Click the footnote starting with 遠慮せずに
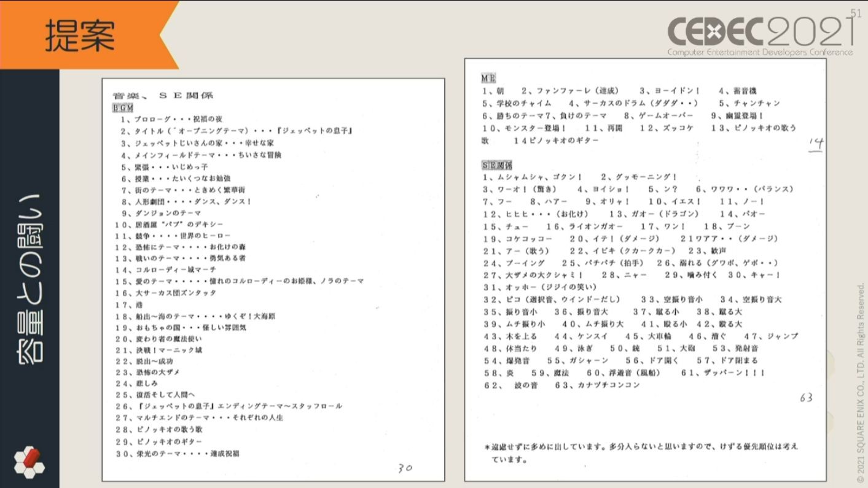The width and height of the screenshot is (868, 488). (x=641, y=452)
